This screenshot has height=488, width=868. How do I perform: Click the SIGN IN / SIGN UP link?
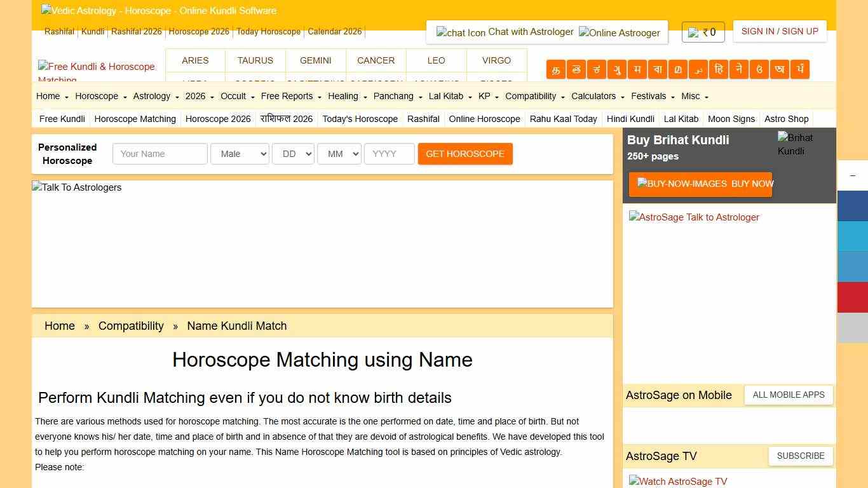point(779,31)
